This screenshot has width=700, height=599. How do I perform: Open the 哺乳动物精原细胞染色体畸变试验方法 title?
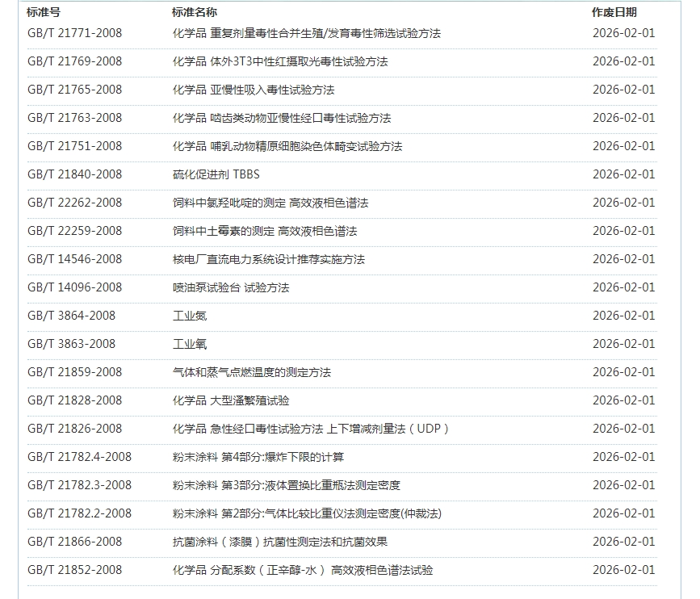pyautogui.click(x=287, y=146)
